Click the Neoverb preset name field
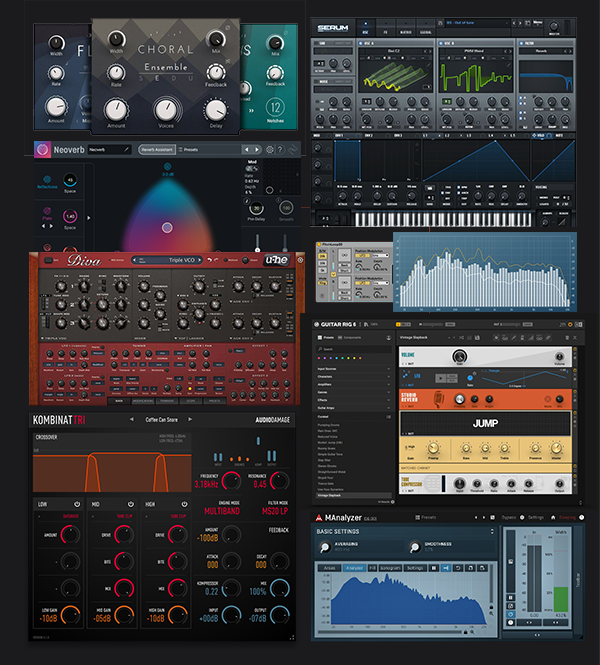Image resolution: width=600 pixels, height=665 pixels. point(109,149)
